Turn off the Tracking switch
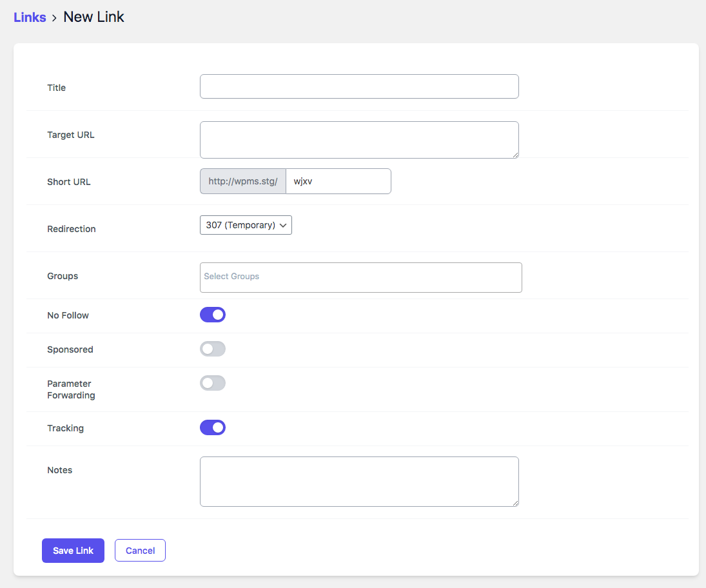 click(x=213, y=427)
